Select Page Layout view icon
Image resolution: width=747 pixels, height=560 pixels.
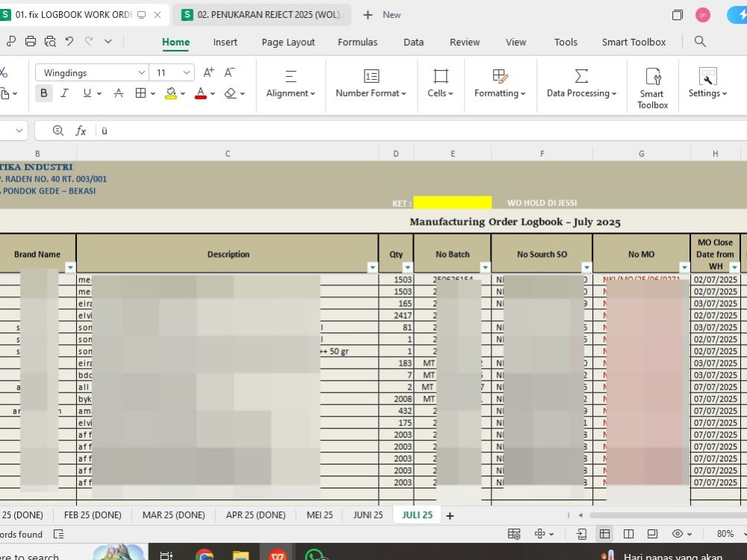[628, 534]
